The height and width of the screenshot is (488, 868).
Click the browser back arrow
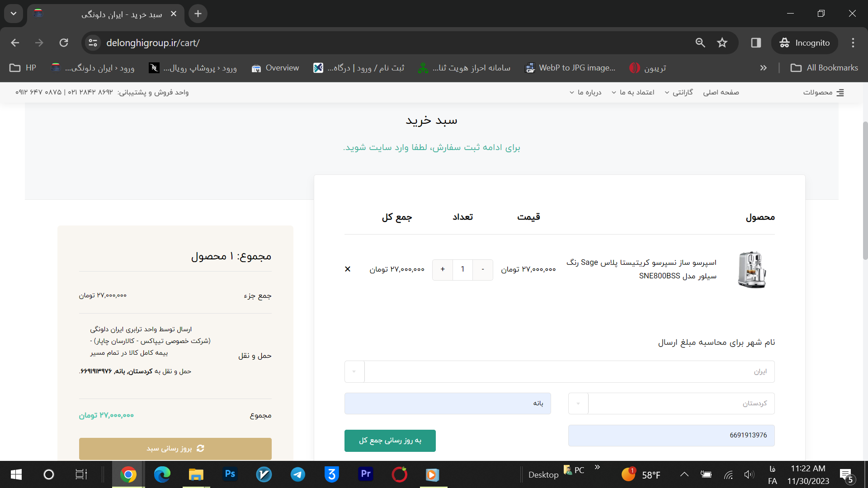coord(15,43)
